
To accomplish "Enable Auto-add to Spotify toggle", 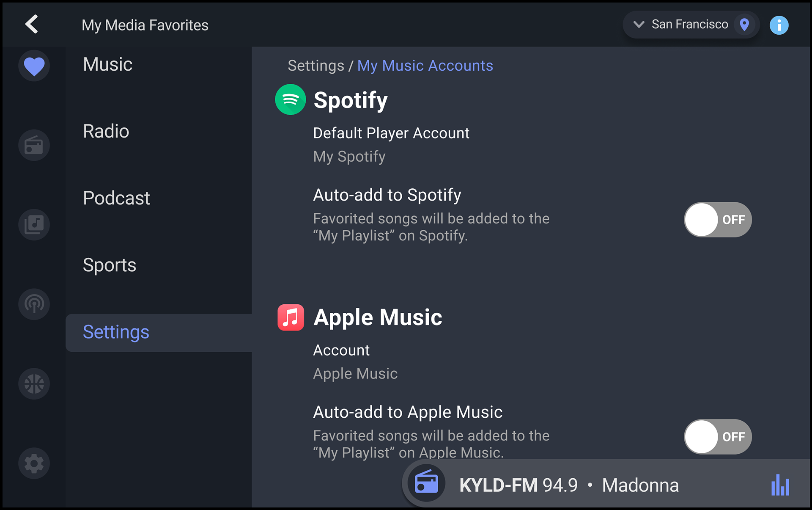I will click(717, 220).
